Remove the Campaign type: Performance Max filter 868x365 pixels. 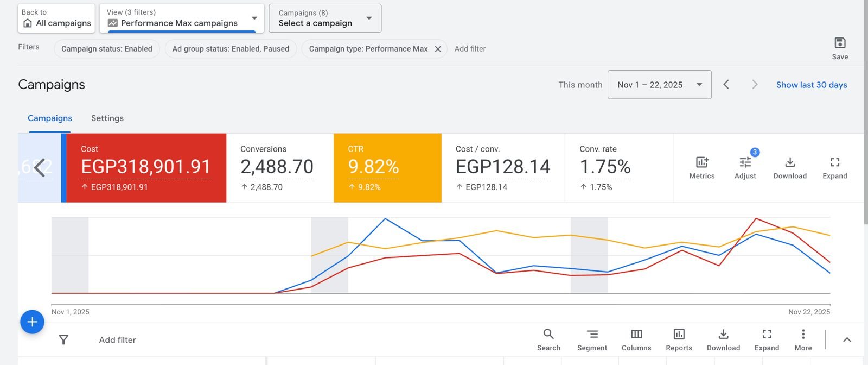point(438,49)
